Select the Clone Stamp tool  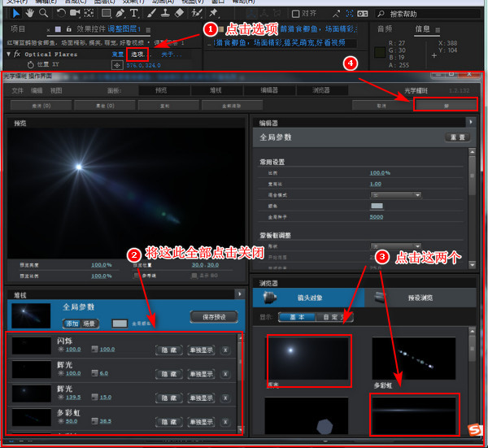(165, 13)
